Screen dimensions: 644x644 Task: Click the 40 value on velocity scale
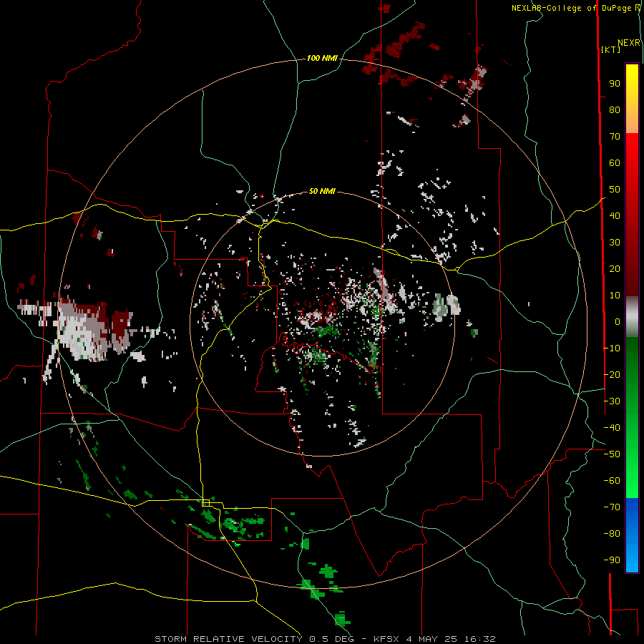coord(615,216)
